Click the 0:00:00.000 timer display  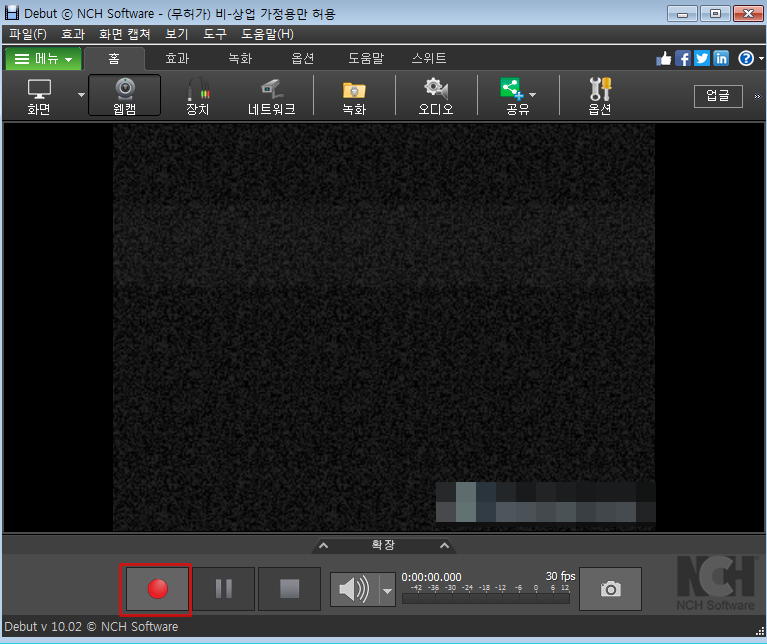click(x=431, y=577)
